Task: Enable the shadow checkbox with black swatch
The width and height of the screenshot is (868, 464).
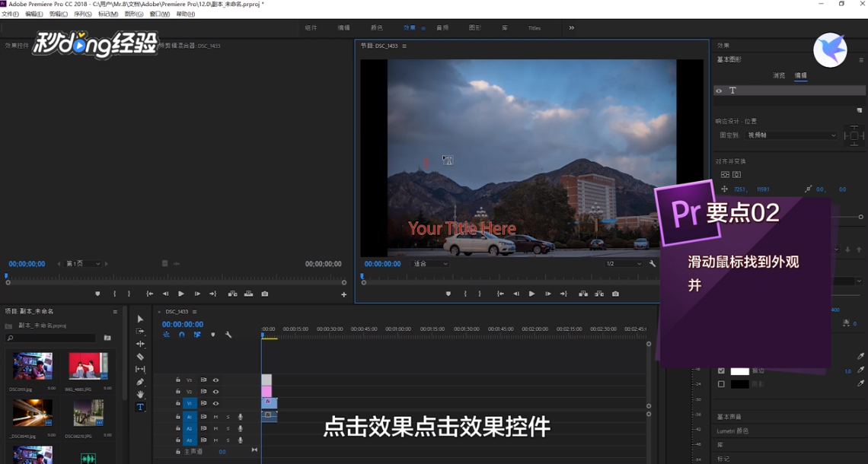Action: pos(721,384)
